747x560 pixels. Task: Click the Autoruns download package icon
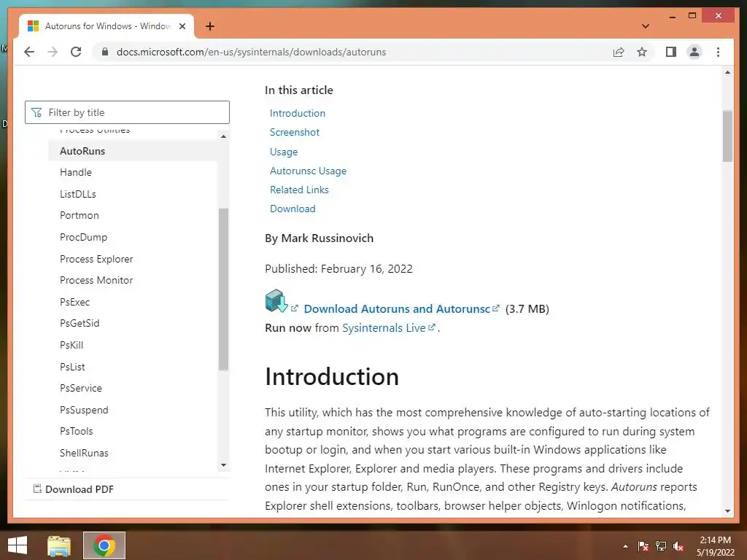pyautogui.click(x=276, y=301)
